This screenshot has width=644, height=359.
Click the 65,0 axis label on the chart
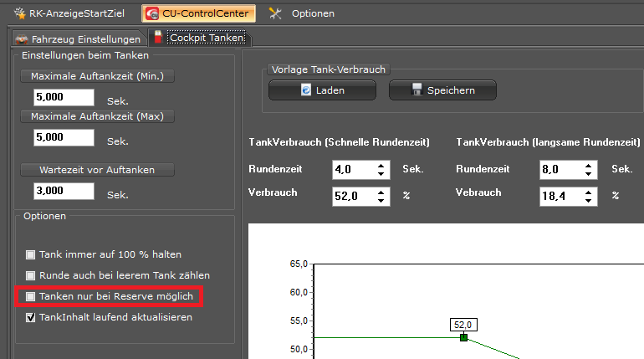click(x=299, y=264)
